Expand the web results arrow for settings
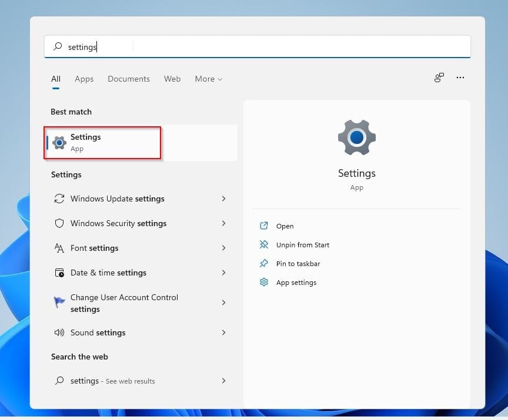The height and width of the screenshot is (420, 508). (x=223, y=381)
